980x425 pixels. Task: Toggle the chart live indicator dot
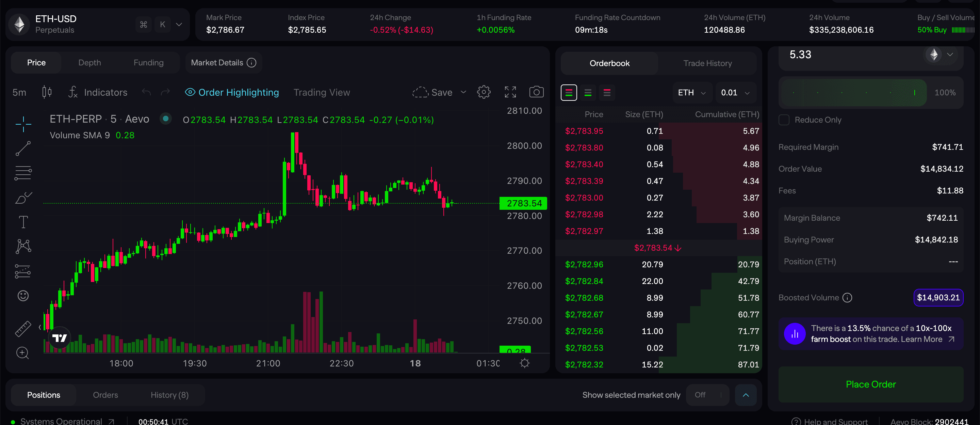[x=165, y=119]
